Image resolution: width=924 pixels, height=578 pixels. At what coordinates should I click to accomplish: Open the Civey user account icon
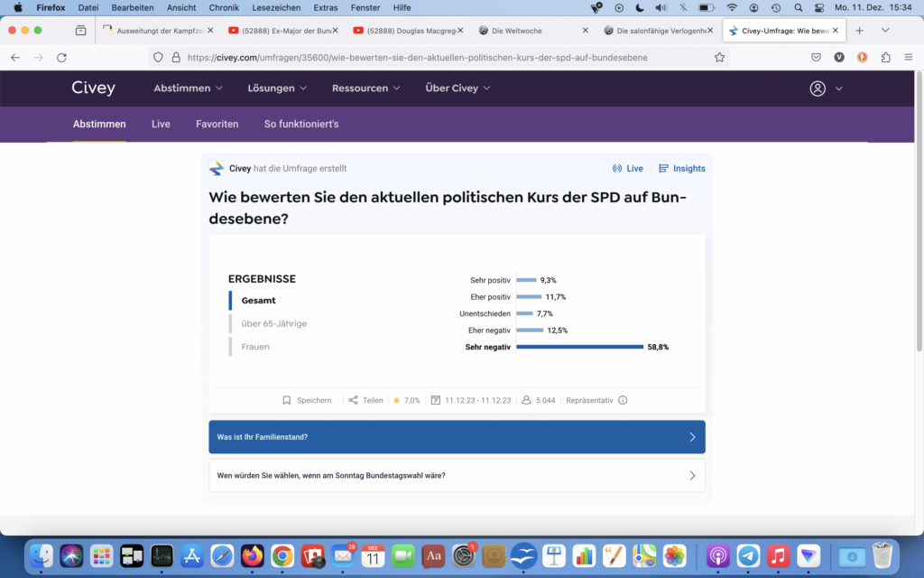click(x=818, y=89)
